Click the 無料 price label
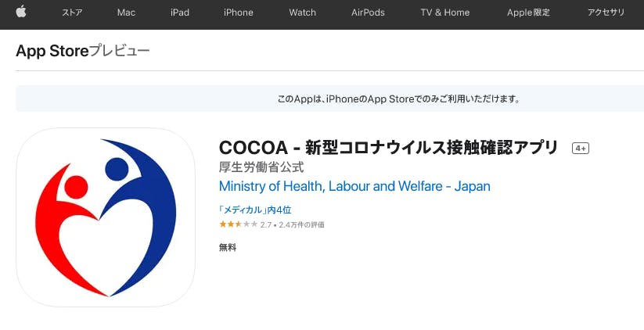644x330 pixels. tap(228, 248)
